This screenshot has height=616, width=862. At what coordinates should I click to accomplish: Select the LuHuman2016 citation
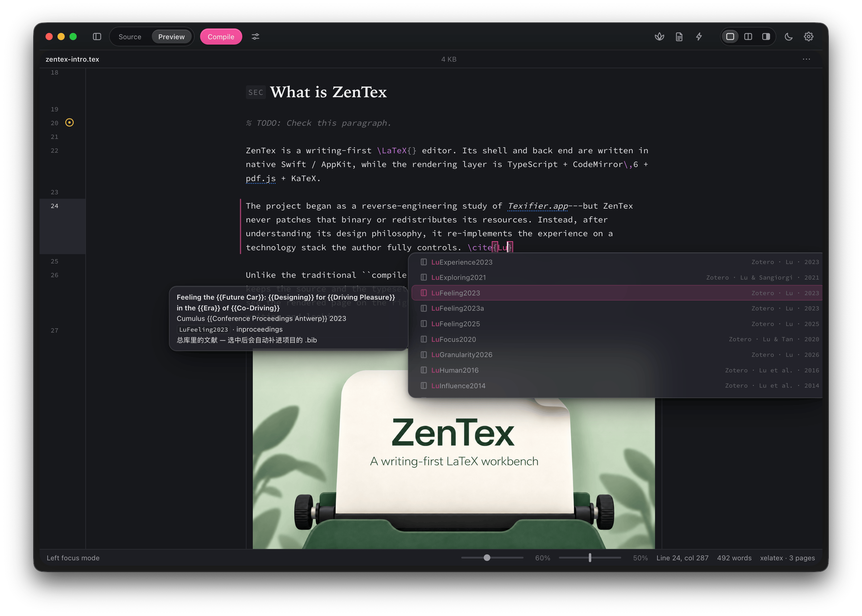pyautogui.click(x=617, y=370)
